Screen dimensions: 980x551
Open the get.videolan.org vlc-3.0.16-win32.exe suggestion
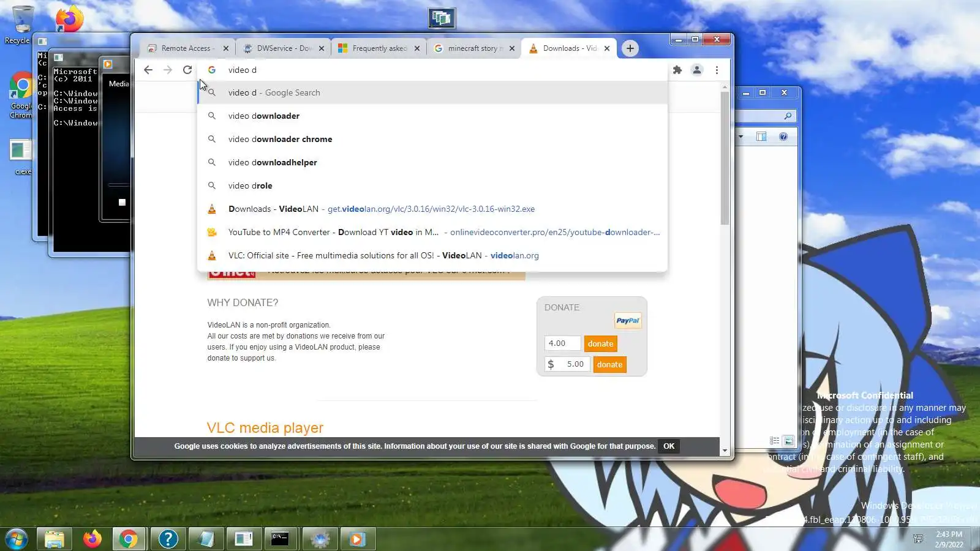click(x=432, y=209)
